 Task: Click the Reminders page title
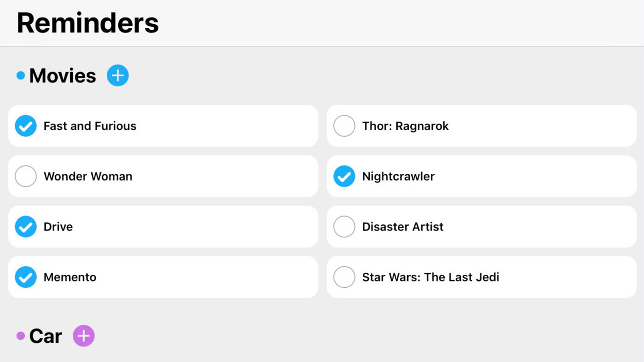click(x=88, y=23)
